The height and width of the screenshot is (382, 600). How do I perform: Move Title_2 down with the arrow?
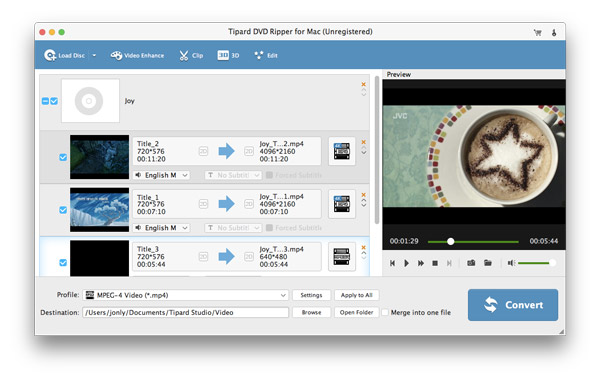(364, 153)
